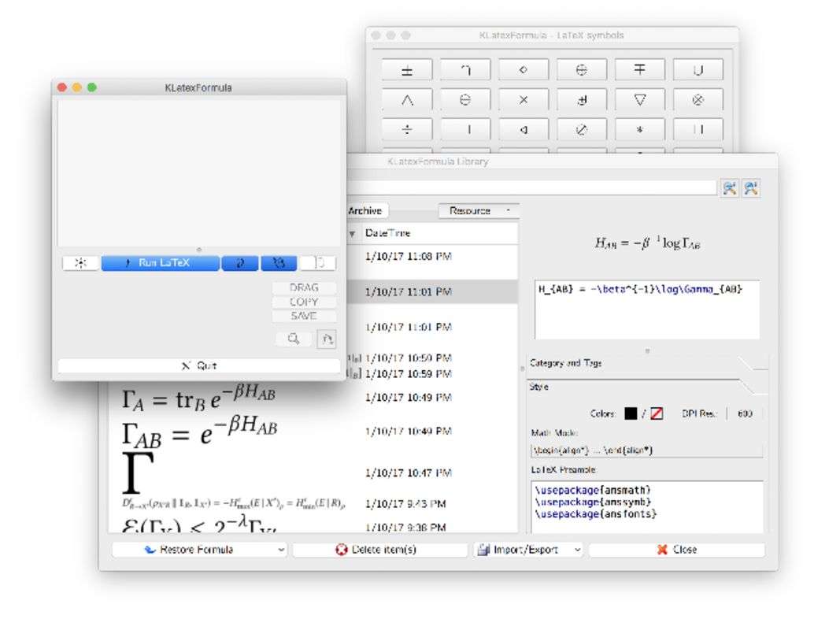Image resolution: width=840 pixels, height=619 pixels.
Task: Insert the circled-minus symbol in symbols window
Action: point(465,100)
